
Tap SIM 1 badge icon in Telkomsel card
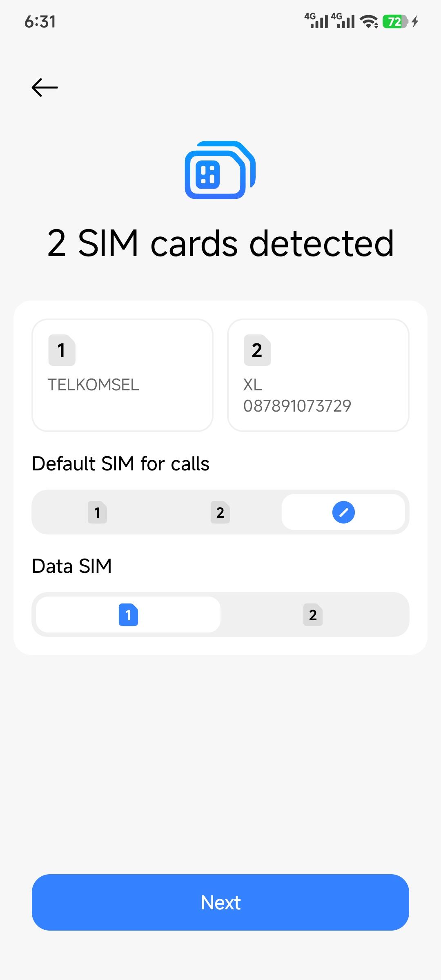pos(62,350)
